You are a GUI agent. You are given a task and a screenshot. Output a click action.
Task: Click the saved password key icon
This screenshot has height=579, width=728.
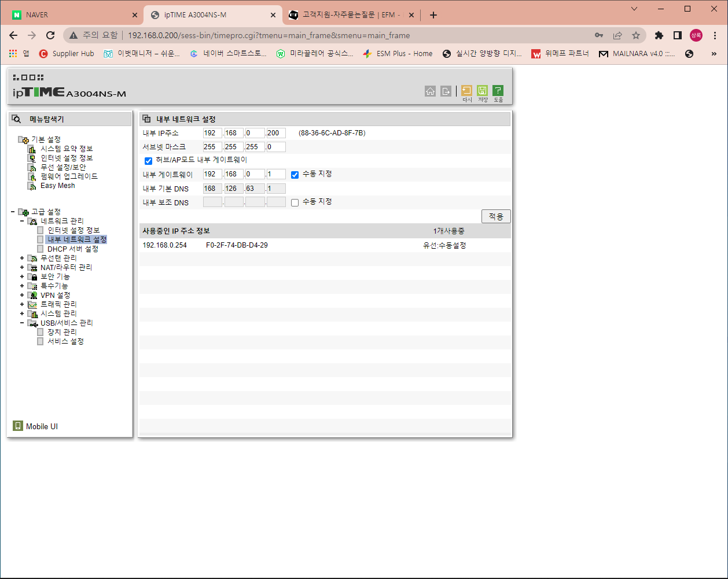pyautogui.click(x=599, y=35)
